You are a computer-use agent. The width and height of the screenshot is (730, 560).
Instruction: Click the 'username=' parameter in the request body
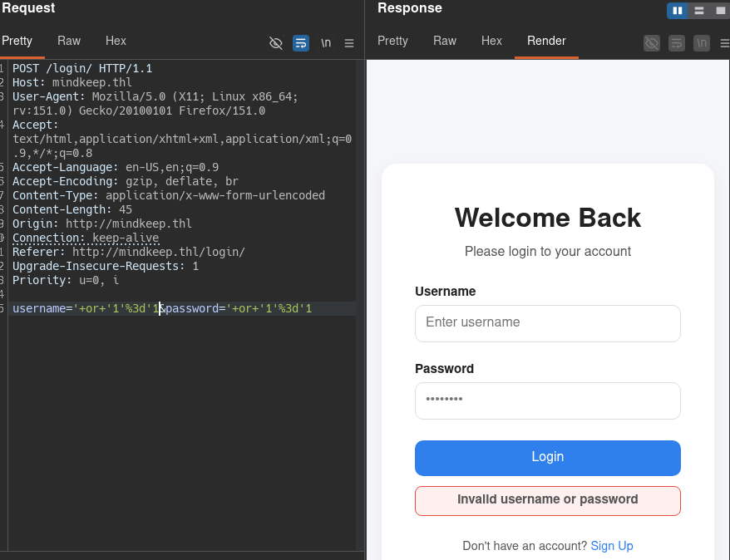click(42, 308)
